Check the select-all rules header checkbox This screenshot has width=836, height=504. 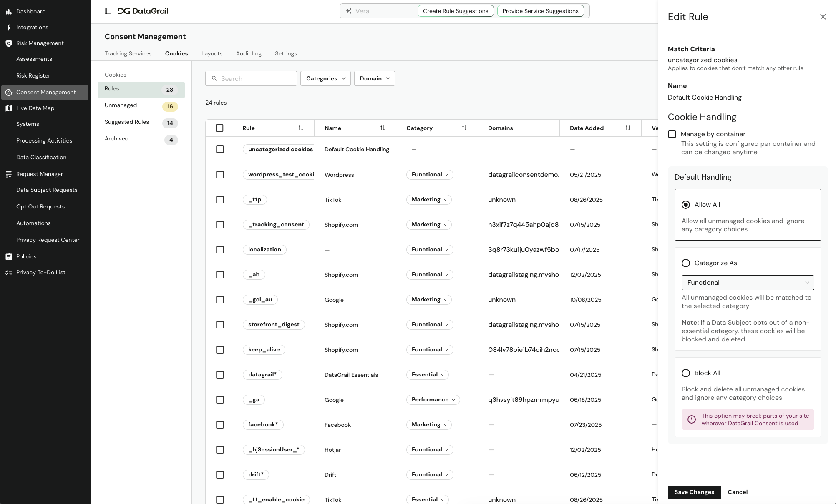point(219,128)
